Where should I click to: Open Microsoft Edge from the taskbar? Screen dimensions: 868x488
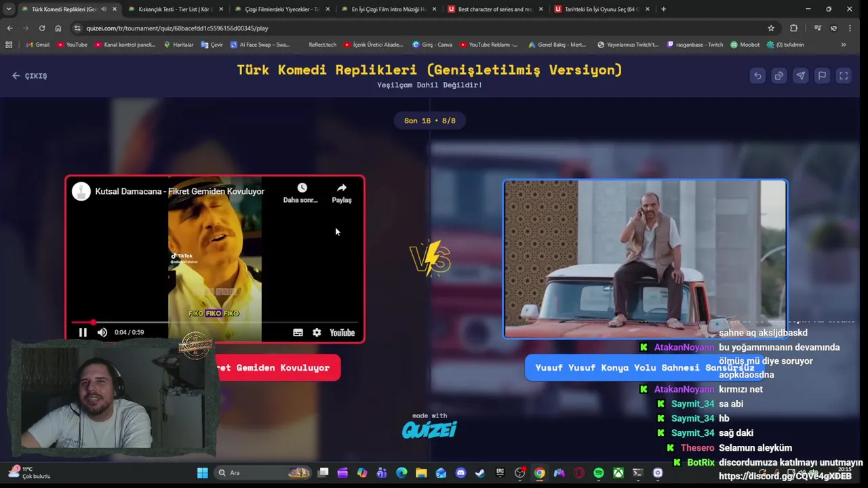401,472
